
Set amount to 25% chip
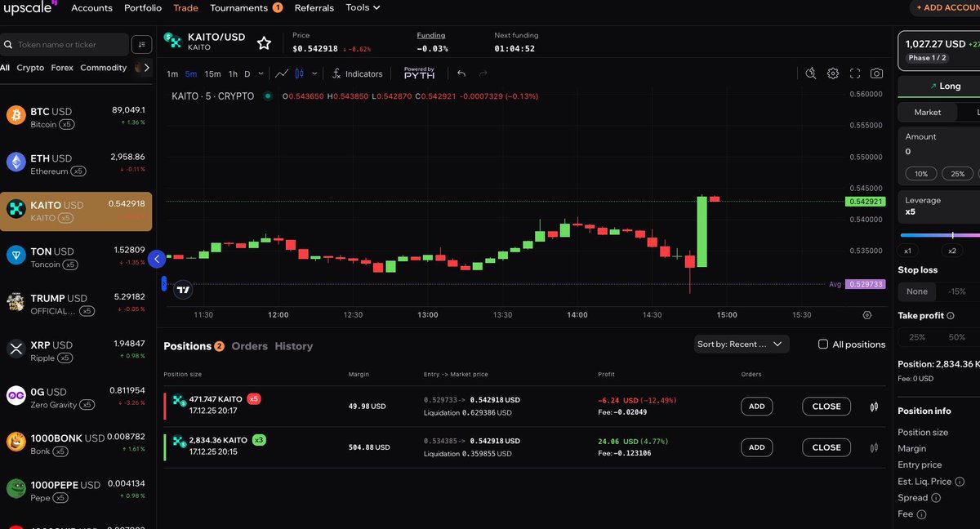[x=958, y=174]
